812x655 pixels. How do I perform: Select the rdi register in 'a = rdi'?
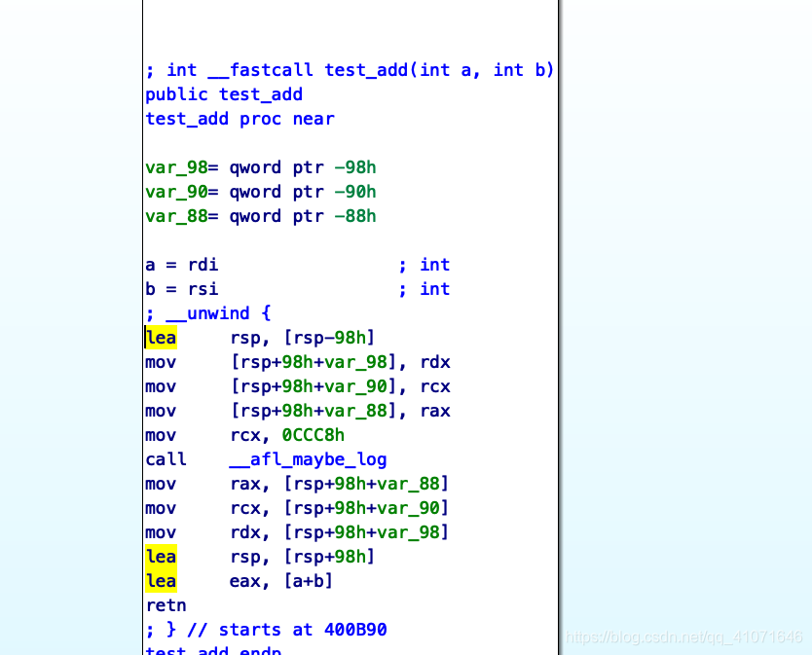coord(202,264)
